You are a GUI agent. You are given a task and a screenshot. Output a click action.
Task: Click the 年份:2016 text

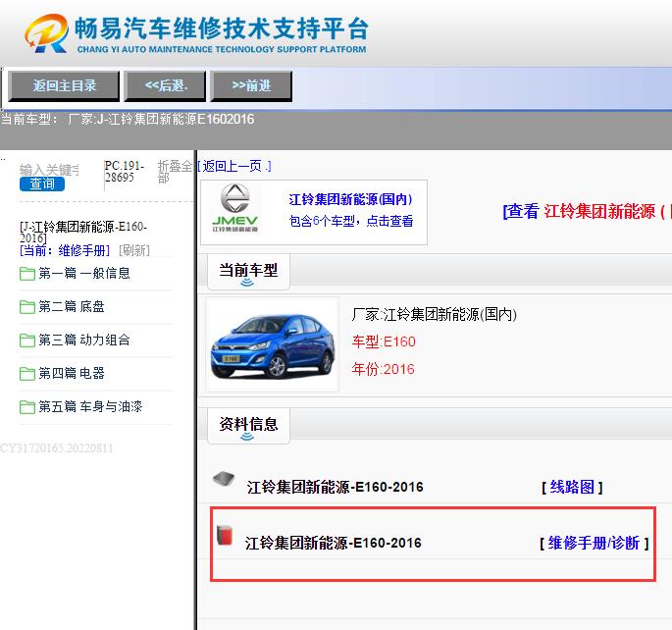(x=384, y=369)
